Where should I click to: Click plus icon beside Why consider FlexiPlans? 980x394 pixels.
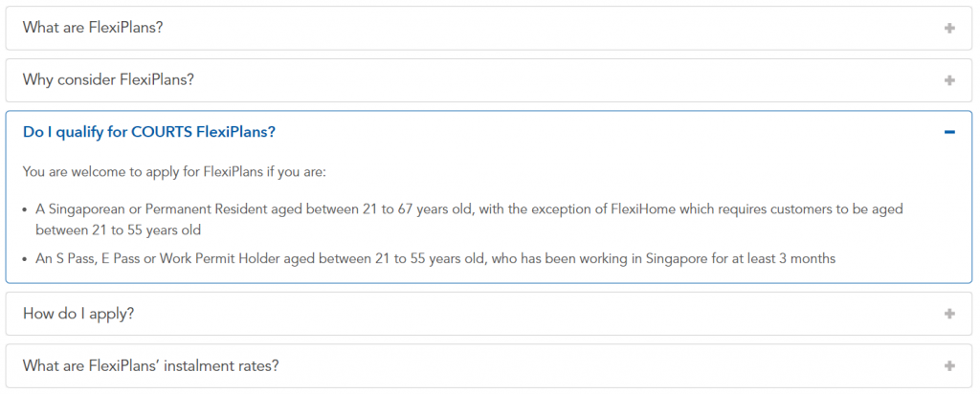pos(949,80)
